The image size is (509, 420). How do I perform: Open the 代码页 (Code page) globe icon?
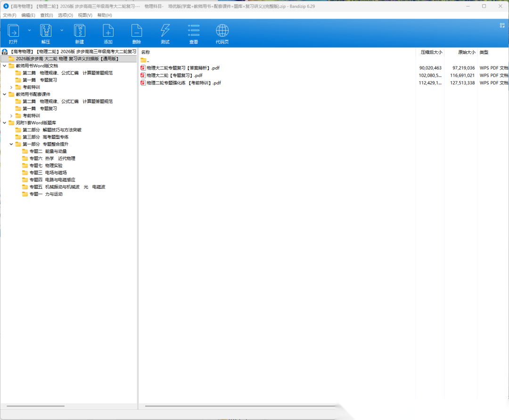222,31
